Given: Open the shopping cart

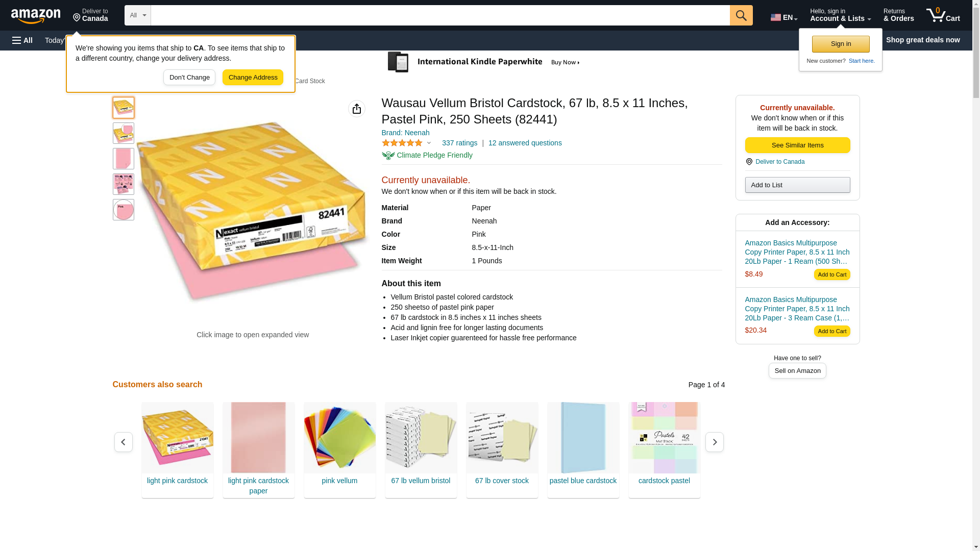Looking at the screenshot, I should 943,15.
